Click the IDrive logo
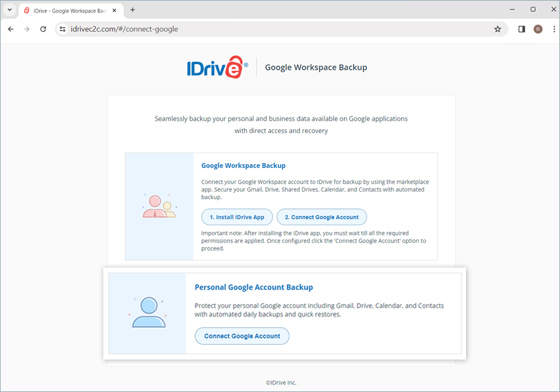The image size is (560, 392). tap(217, 67)
